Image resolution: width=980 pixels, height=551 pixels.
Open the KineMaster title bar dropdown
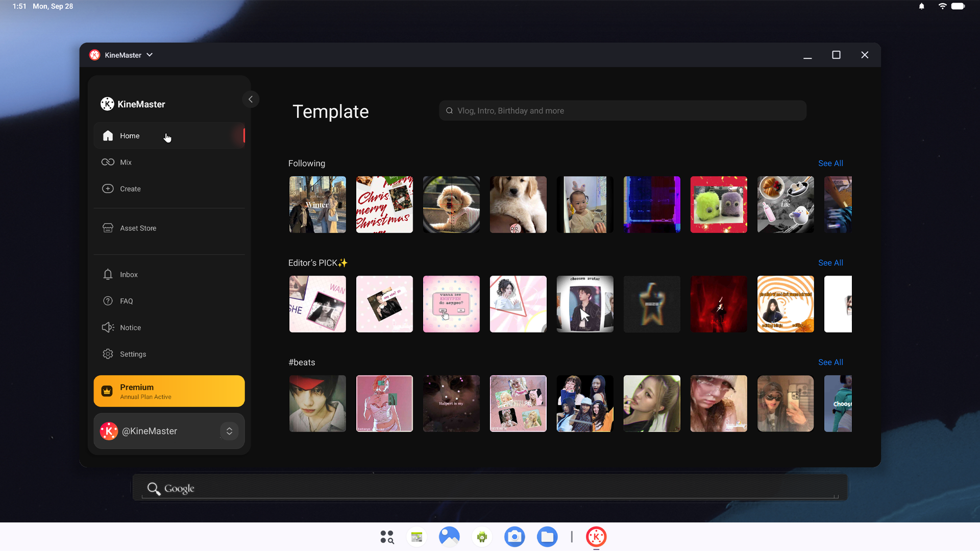(x=150, y=55)
